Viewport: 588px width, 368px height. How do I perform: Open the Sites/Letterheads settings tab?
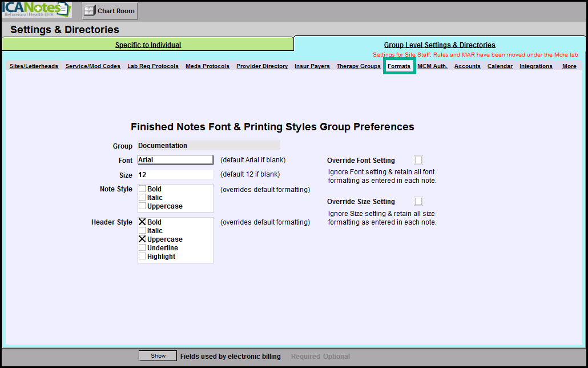(x=34, y=66)
